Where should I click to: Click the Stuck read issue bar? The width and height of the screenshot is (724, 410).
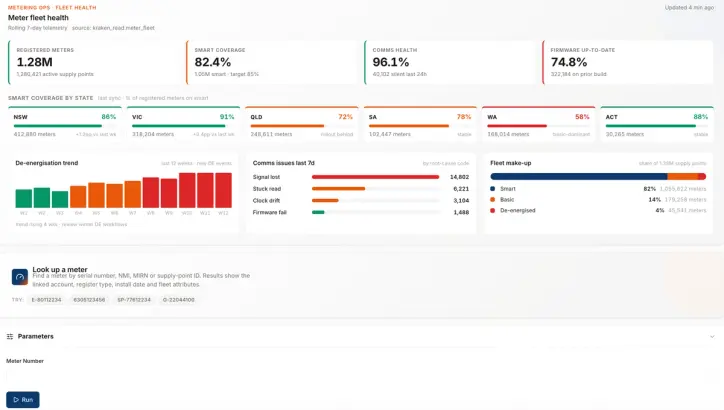tap(338, 188)
